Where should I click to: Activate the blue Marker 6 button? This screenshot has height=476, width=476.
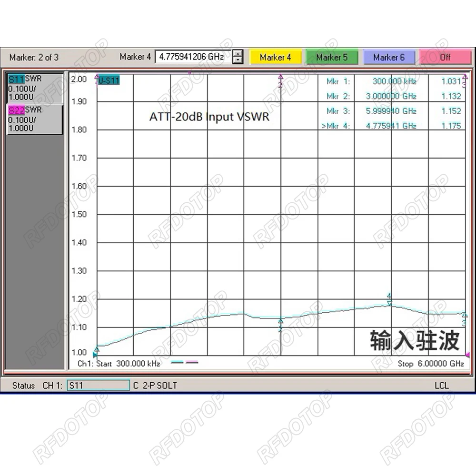pos(389,57)
